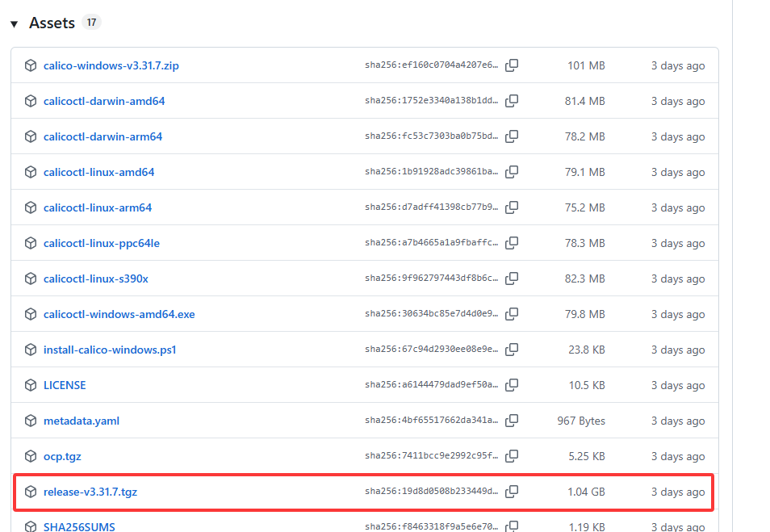
Task: Click the 23.8 KB size value
Action: 586,350
